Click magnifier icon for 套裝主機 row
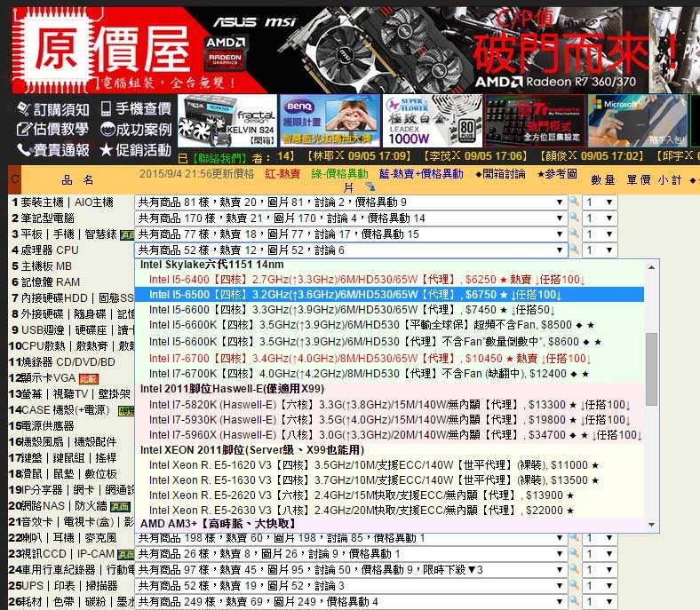 pyautogui.click(x=574, y=202)
